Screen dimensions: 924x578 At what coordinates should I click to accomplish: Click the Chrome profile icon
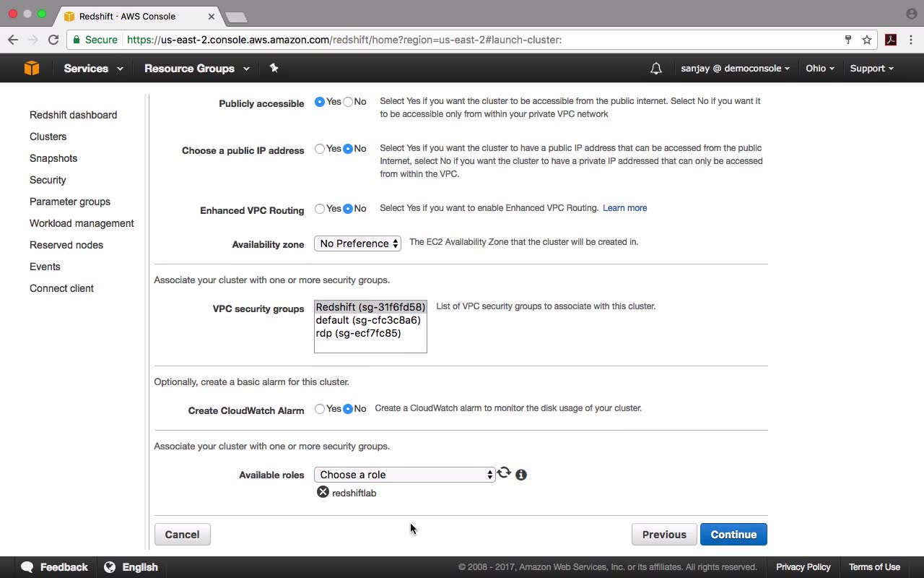(911, 14)
